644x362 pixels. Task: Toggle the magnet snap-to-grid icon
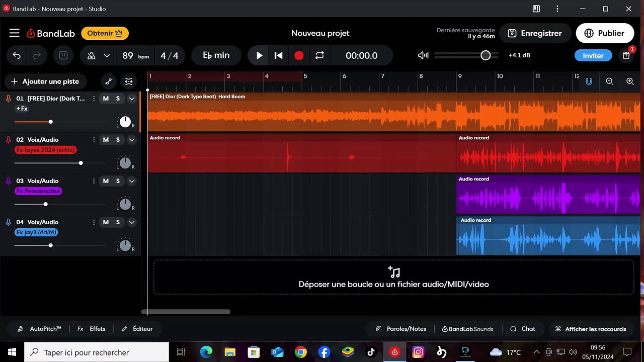(589, 81)
